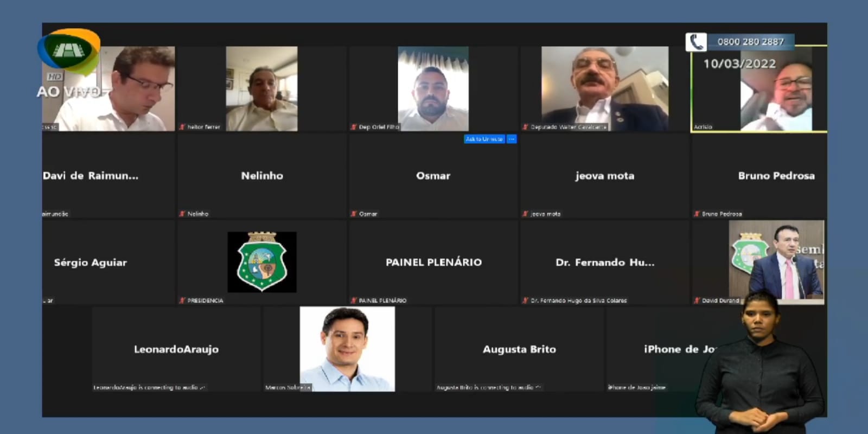This screenshot has width=868, height=434.
Task: Click muted mic icon beside PRESIDENCIA
Action: tap(182, 301)
